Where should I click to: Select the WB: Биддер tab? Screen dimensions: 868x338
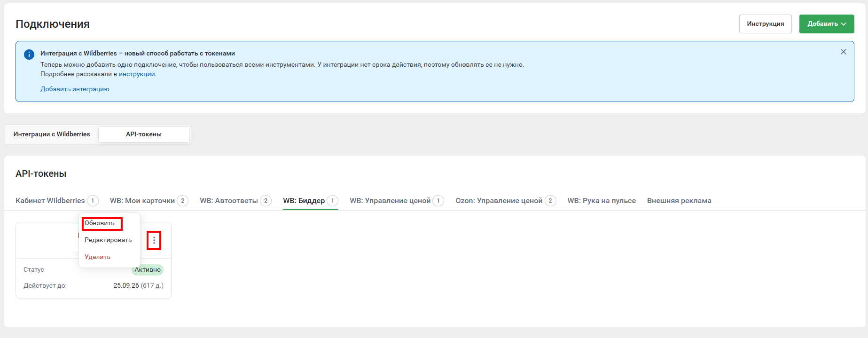pyautogui.click(x=311, y=201)
